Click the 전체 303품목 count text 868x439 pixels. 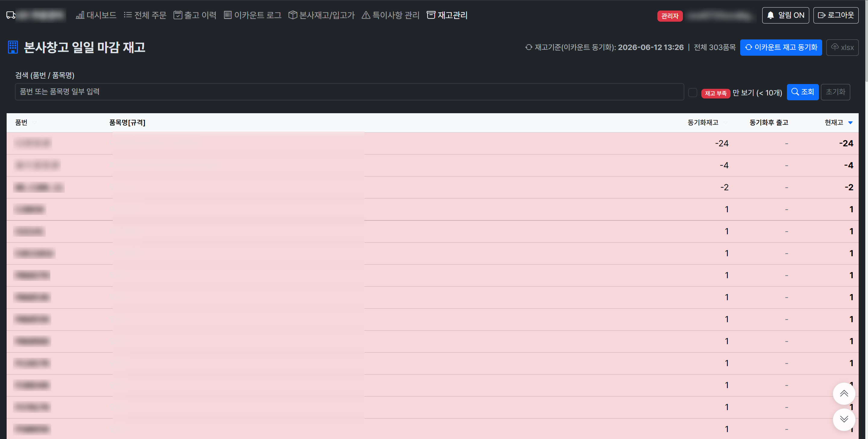click(714, 48)
